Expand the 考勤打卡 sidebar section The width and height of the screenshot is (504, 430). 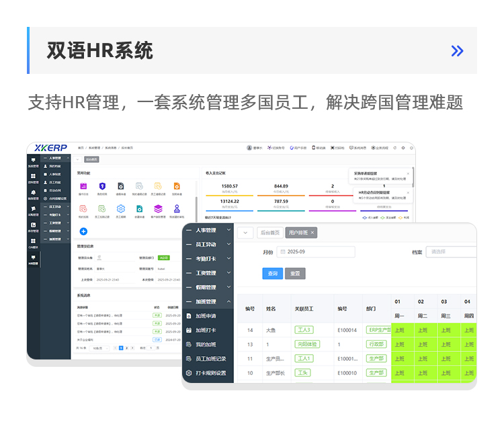click(228, 259)
